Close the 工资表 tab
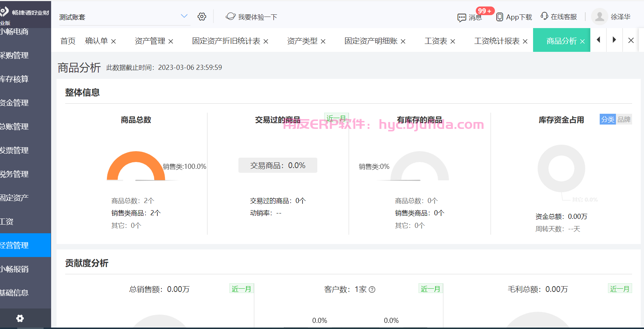 point(453,41)
